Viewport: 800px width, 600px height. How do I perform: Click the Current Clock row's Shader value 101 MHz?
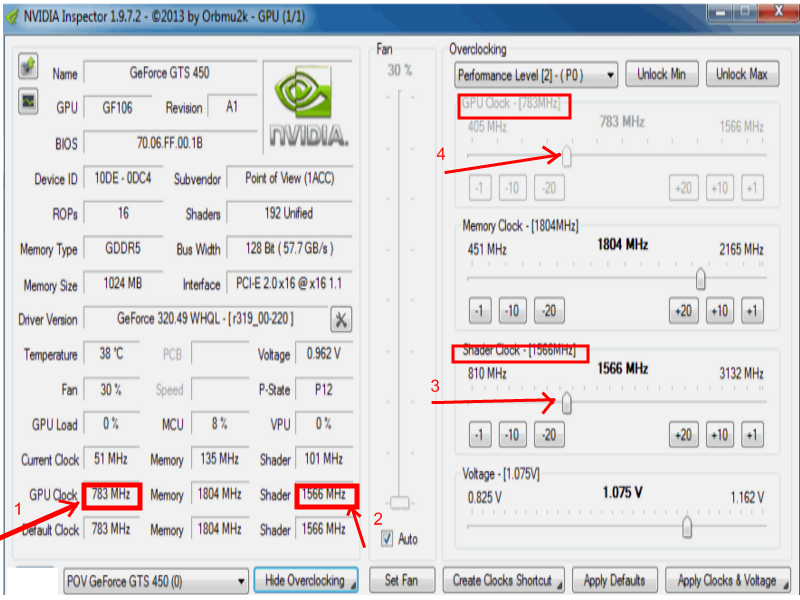tap(324, 459)
